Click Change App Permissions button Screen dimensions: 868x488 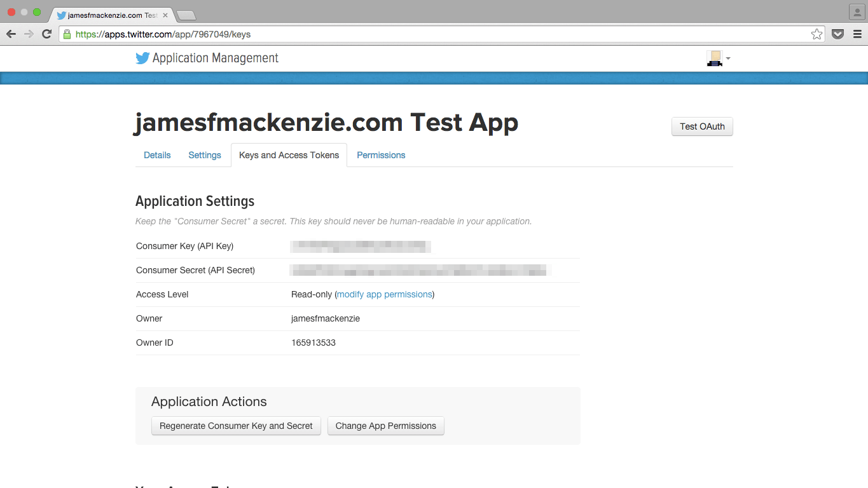(386, 426)
